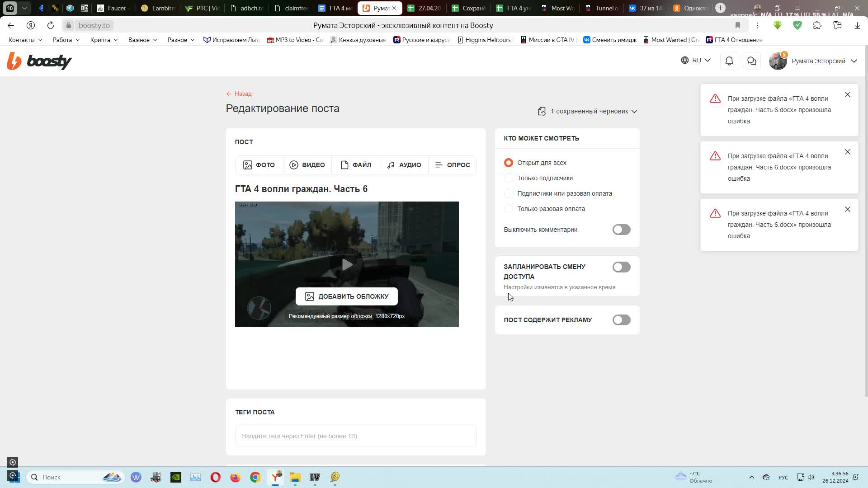Add a video with ВИДЕО tab
868x488 pixels.
pyautogui.click(x=307, y=165)
